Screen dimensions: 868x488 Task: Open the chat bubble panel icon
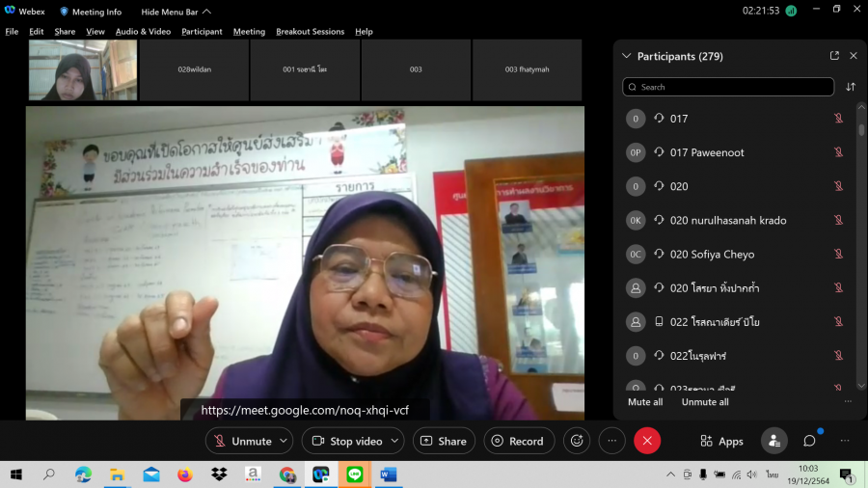coord(809,441)
